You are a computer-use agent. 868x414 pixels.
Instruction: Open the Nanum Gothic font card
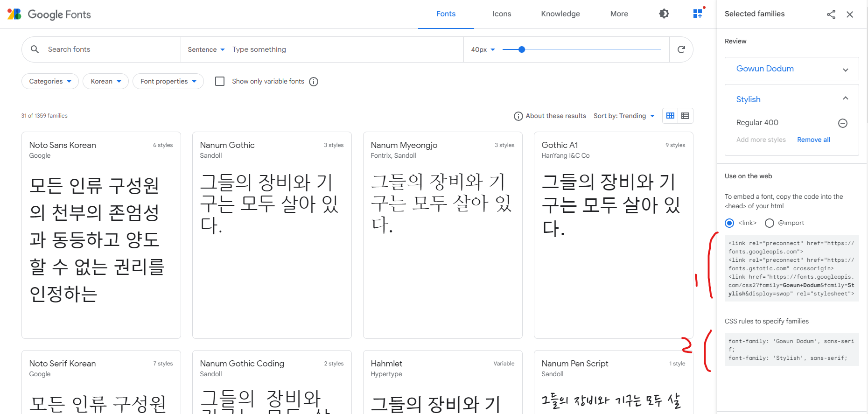[x=272, y=235]
